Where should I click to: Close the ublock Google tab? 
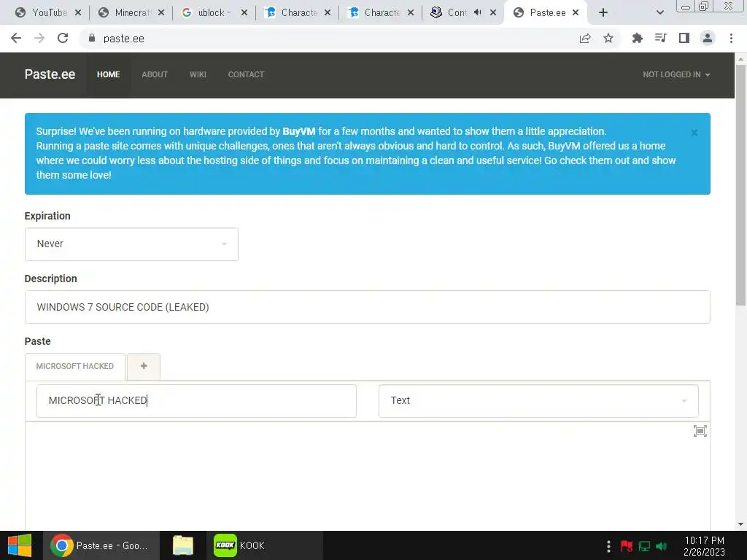coord(244,12)
